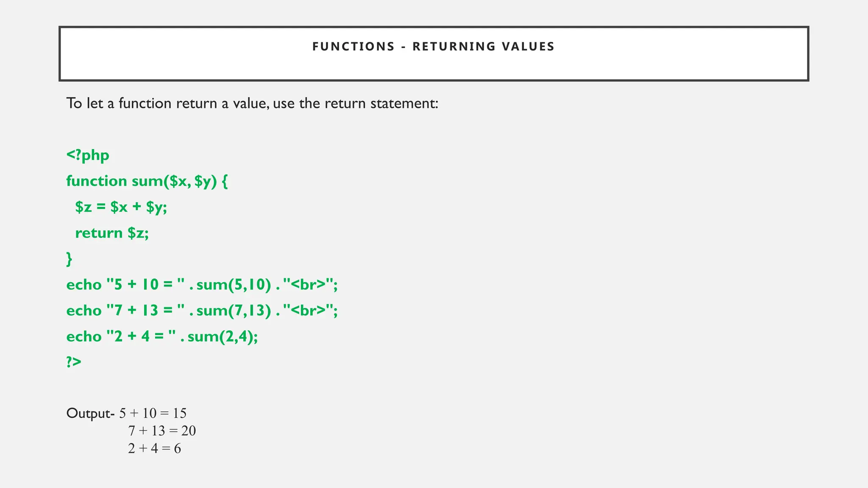Click the output line '2 + 4 = 6'
868x488 pixels.
click(154, 448)
